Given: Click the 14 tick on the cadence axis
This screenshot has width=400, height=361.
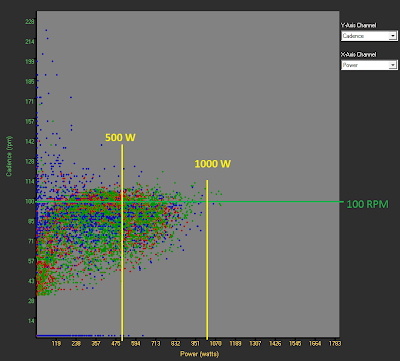Looking at the screenshot, I should (x=31, y=321).
